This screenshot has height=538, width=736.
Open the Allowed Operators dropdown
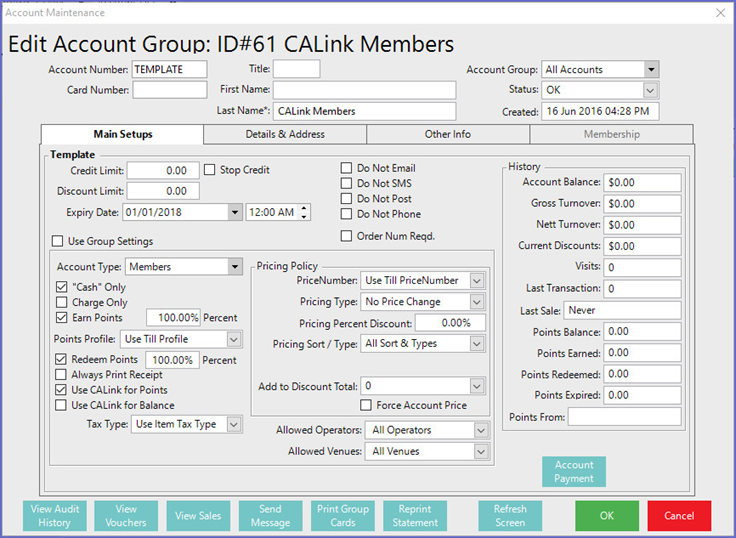coord(481,430)
